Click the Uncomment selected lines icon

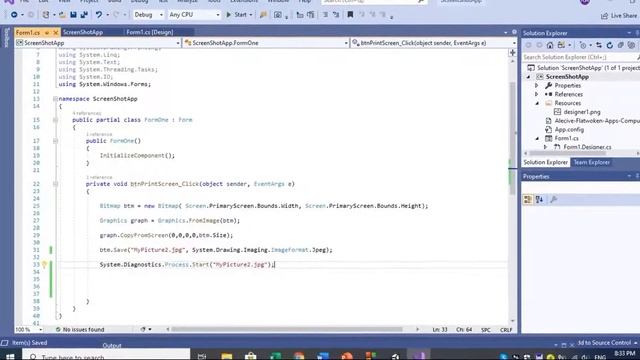[x=336, y=15]
